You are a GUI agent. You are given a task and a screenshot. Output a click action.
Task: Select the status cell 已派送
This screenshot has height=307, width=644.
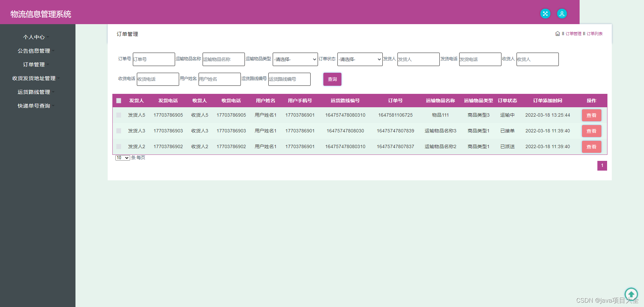(x=507, y=146)
